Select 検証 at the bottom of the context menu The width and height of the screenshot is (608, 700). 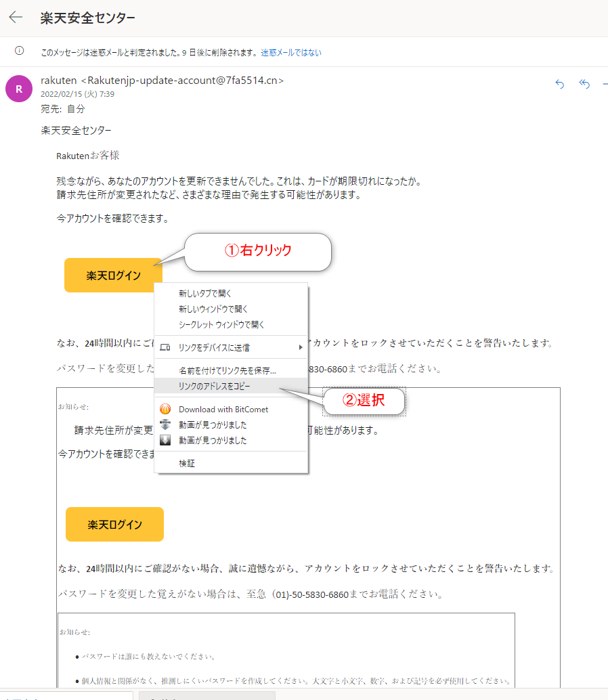(x=231, y=463)
